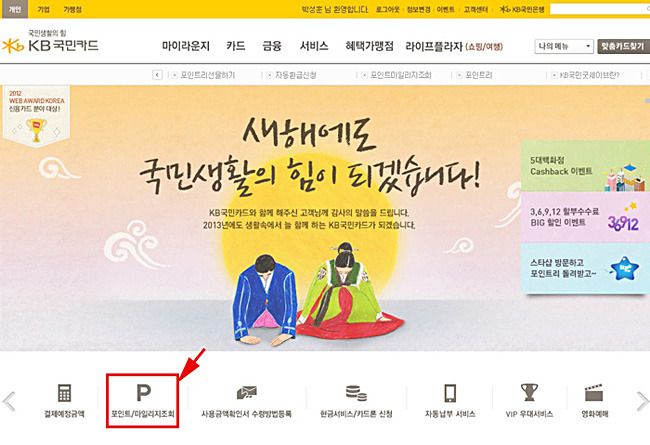Expand the 나의 메뉴 dropdown

[x=564, y=46]
